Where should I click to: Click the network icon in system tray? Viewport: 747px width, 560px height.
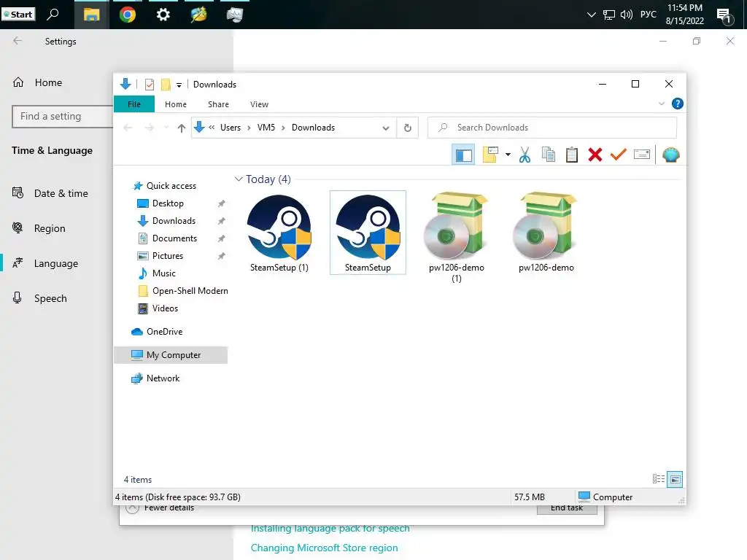point(609,15)
